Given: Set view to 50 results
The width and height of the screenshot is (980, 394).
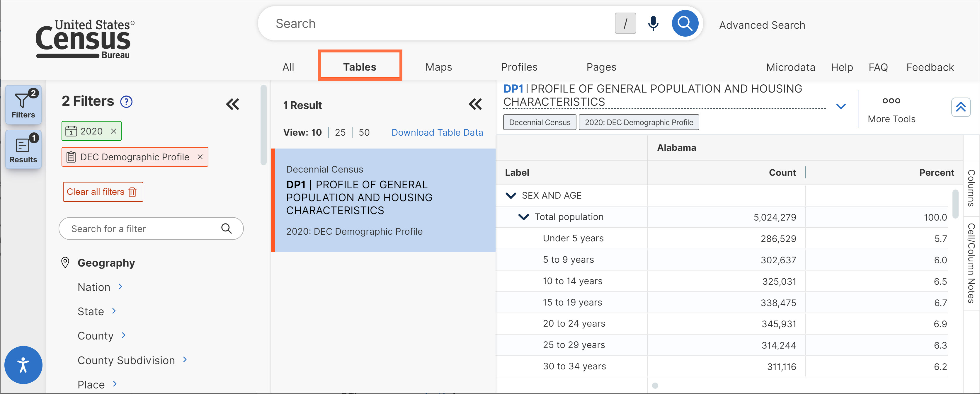Looking at the screenshot, I should coord(364,132).
